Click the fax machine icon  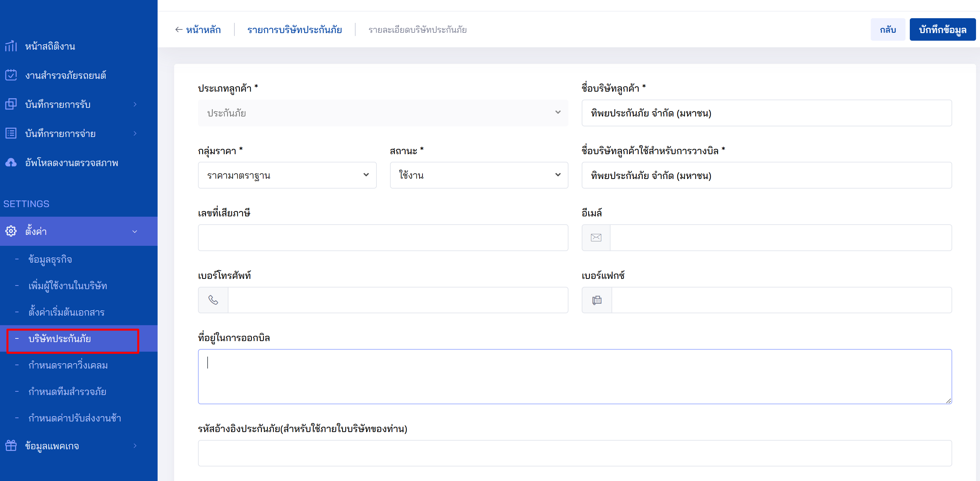[597, 300]
